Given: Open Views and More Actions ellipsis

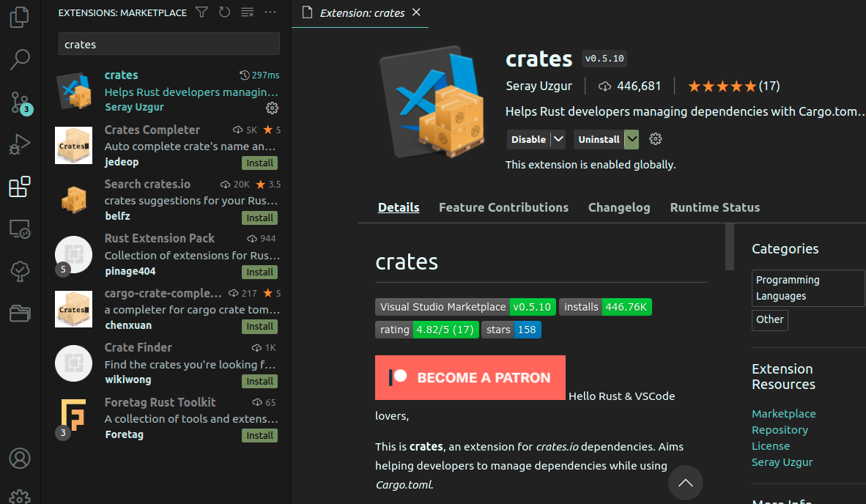Looking at the screenshot, I should click(x=270, y=12).
